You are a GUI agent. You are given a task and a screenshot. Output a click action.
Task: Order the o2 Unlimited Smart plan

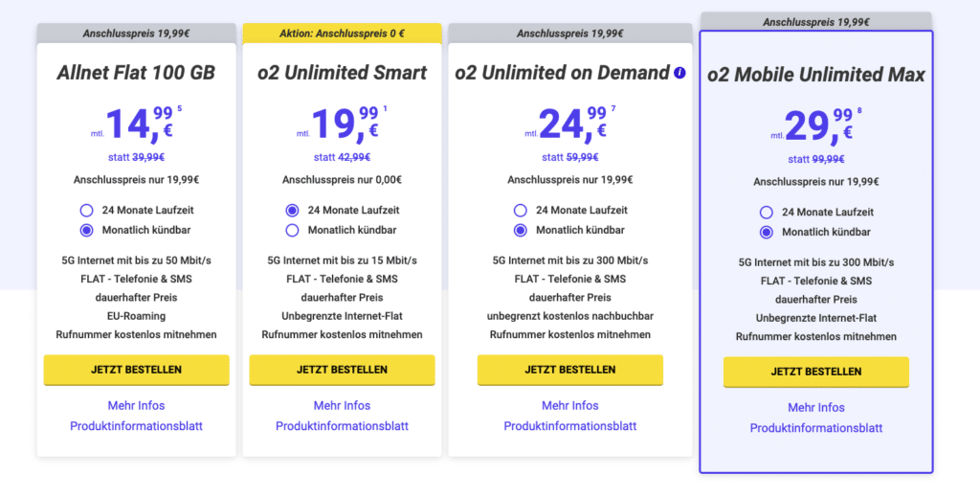point(342,370)
